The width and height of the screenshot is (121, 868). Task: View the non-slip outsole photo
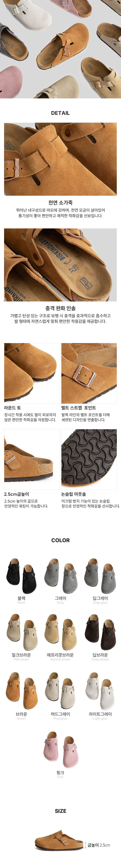tap(89, 459)
